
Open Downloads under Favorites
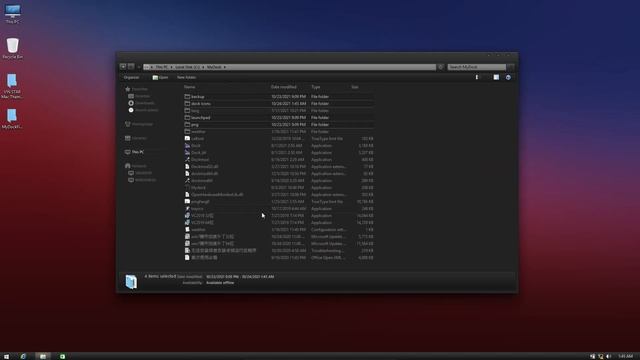pyautogui.click(x=141, y=103)
